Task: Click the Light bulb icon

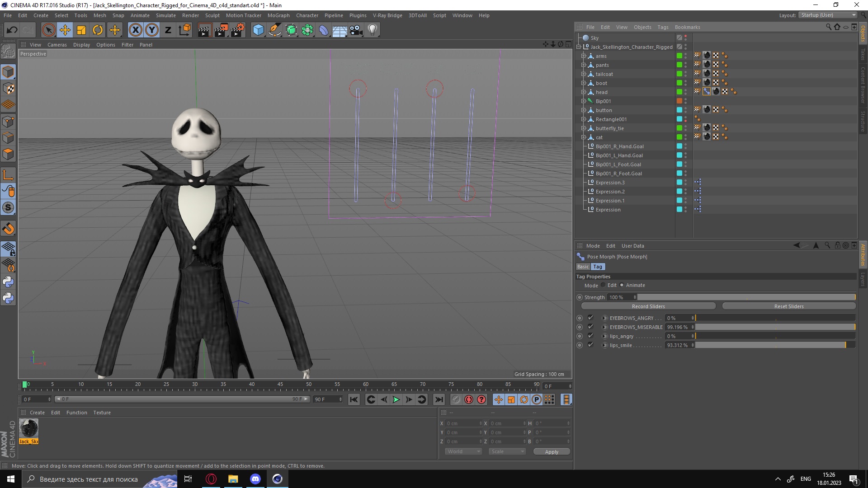Action: pos(372,30)
